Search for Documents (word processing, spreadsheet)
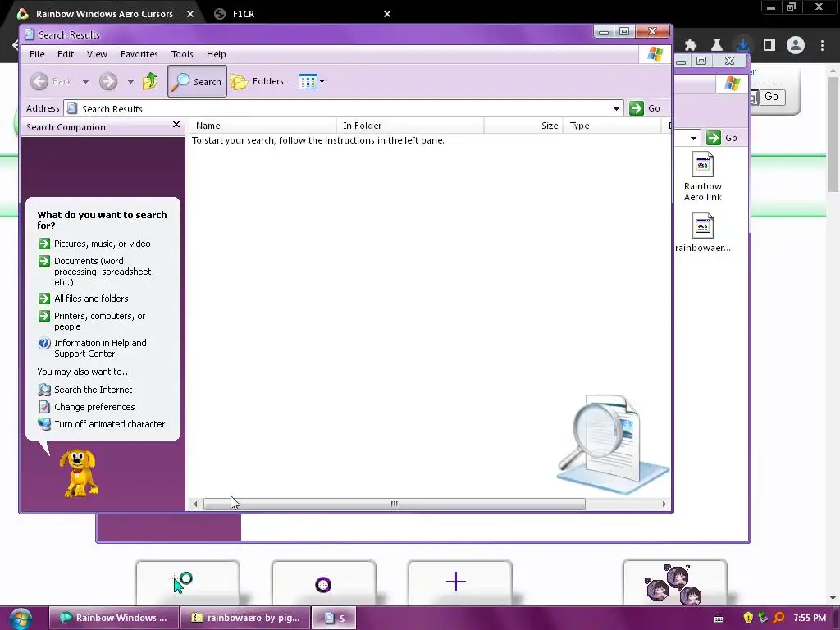Viewport: 840px width, 630px height. coord(97,272)
